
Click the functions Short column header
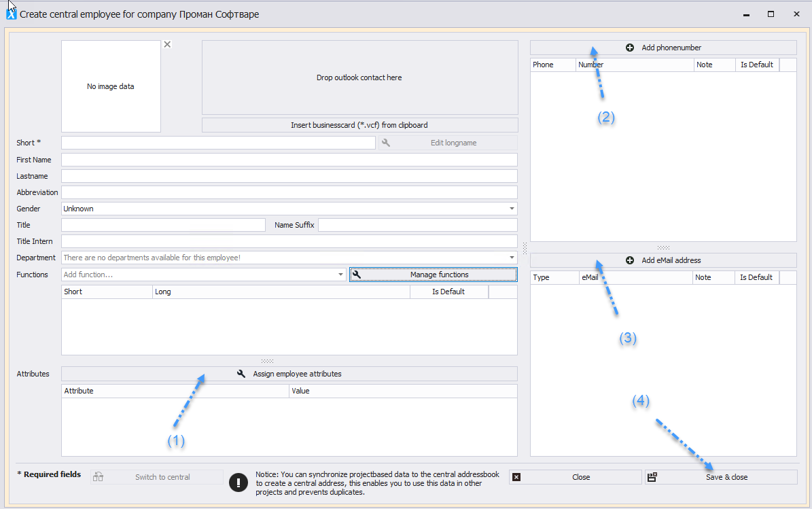[107, 292]
